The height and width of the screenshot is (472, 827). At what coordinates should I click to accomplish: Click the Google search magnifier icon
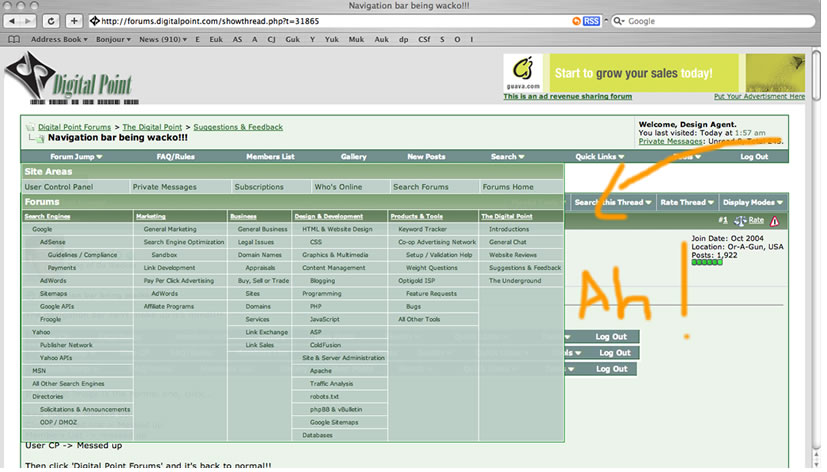tap(618, 21)
